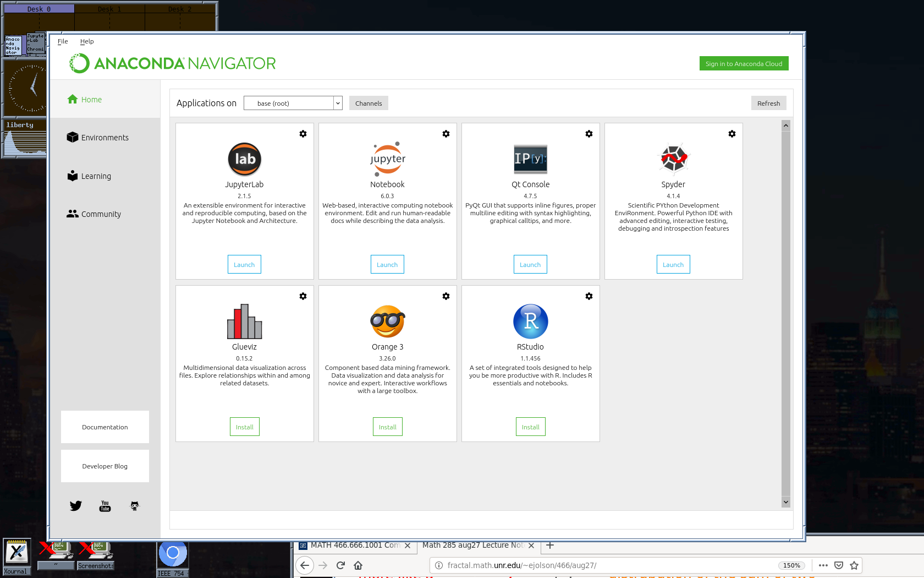The height and width of the screenshot is (578, 924).
Task: Switch to the MATH 466.666.1001 browser tab
Action: (355, 545)
